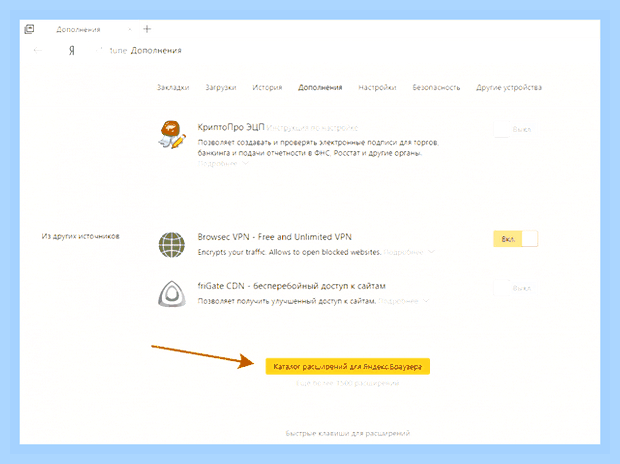Open a new tab with plus icon

click(x=147, y=29)
